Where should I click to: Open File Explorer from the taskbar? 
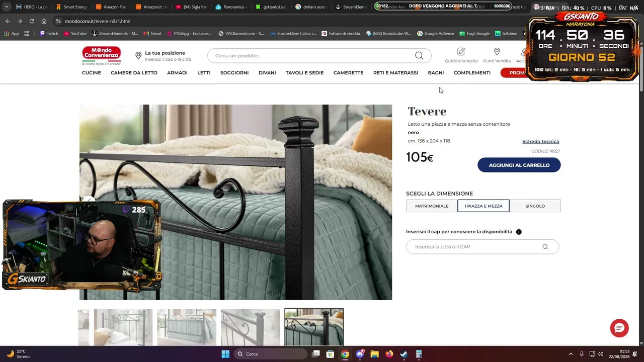[x=374, y=354]
